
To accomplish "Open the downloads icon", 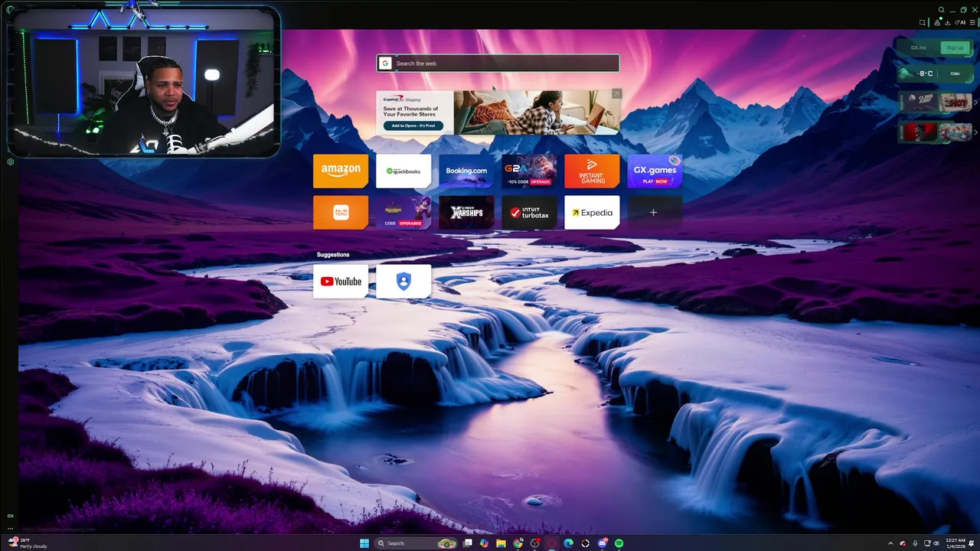I will pyautogui.click(x=948, y=22).
